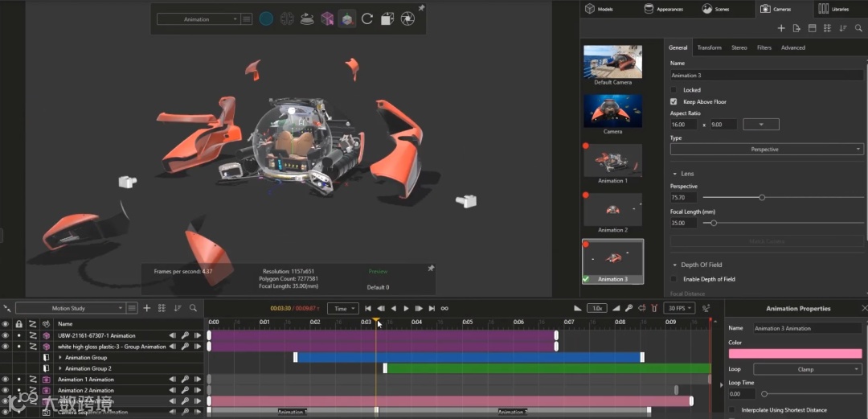Image resolution: width=868 pixels, height=419 pixels.
Task: Open the Libraries tab
Action: point(833,9)
